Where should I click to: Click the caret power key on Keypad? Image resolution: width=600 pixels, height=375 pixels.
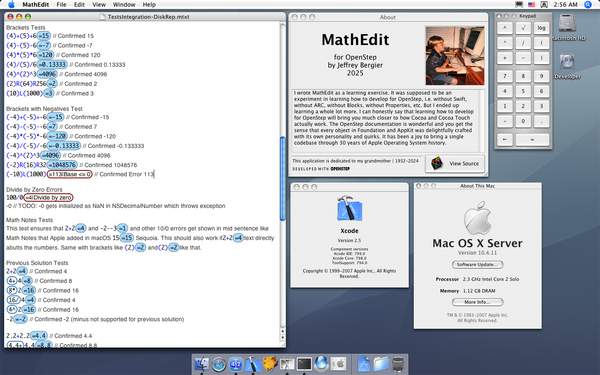click(505, 28)
